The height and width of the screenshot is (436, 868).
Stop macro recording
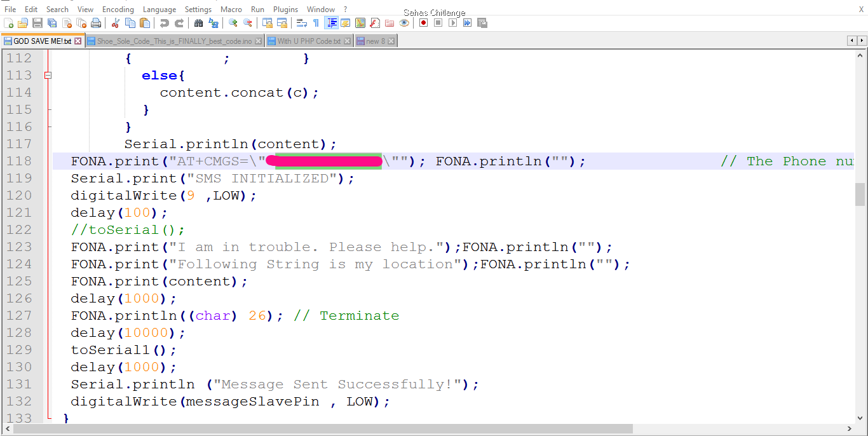click(x=438, y=23)
